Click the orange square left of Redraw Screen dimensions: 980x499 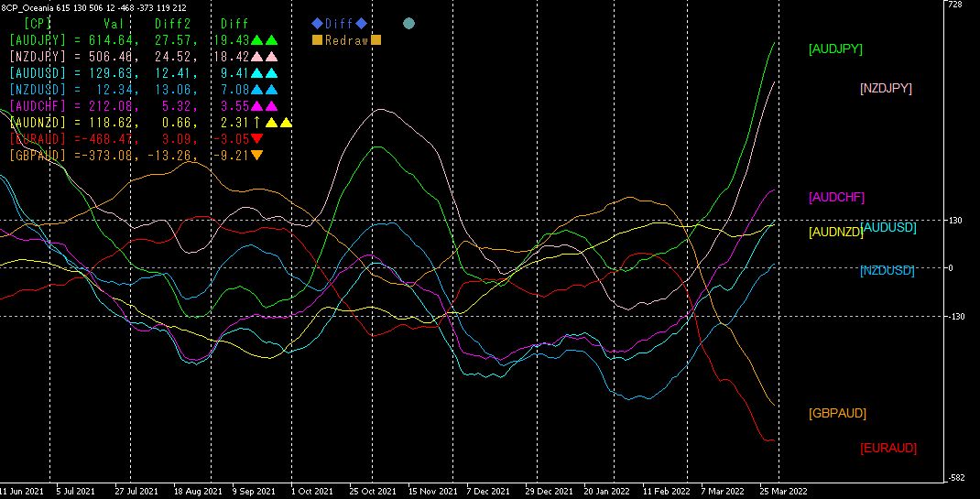click(317, 40)
